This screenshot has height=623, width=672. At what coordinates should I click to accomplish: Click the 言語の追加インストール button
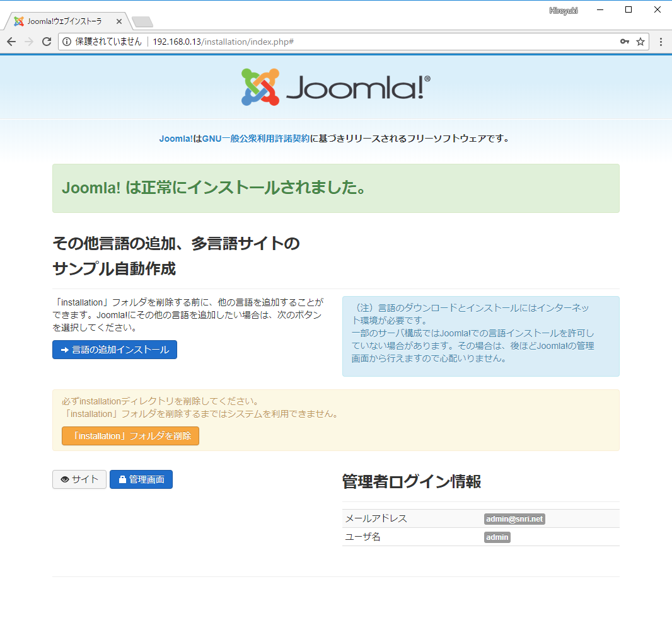[x=115, y=350]
